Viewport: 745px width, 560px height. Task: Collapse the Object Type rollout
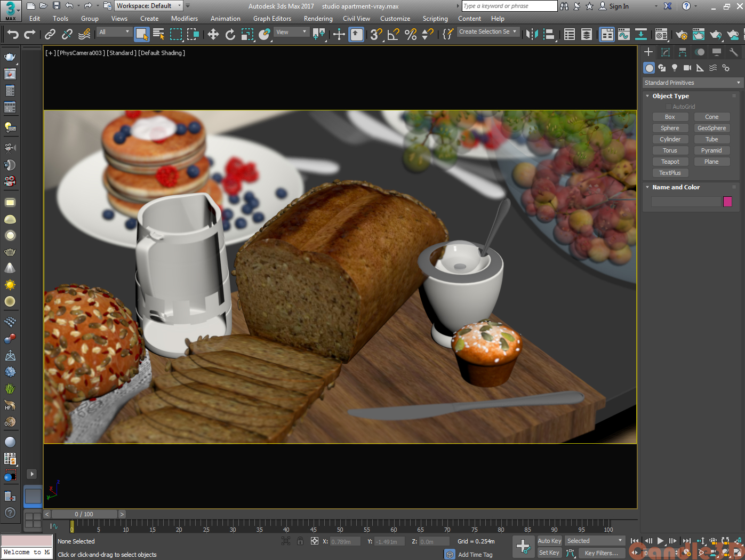(670, 96)
